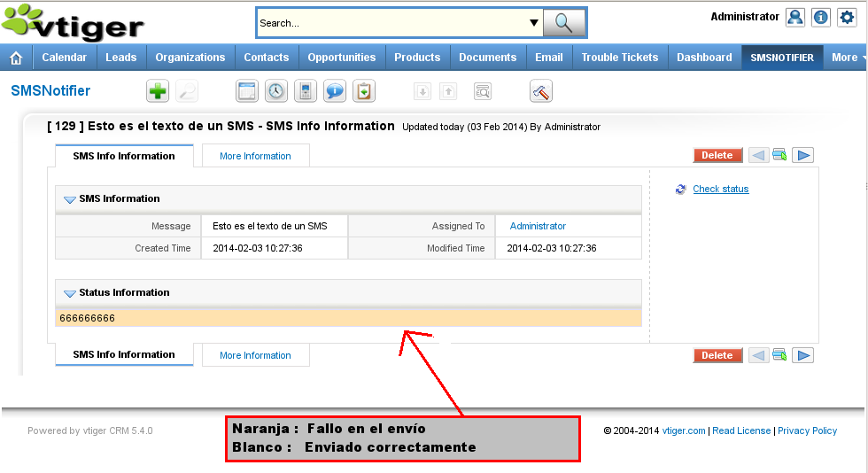
Task: Open the Trouble Tickets menu
Action: pos(619,58)
